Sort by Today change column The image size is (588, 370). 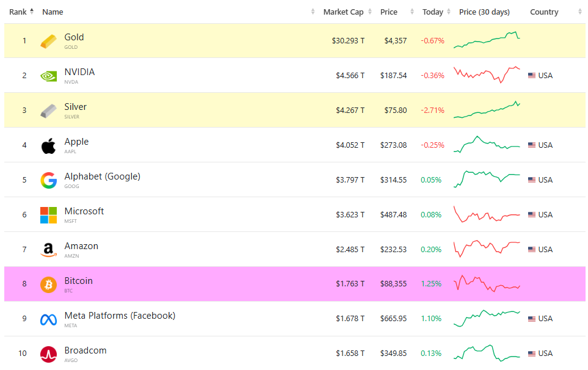coord(432,12)
